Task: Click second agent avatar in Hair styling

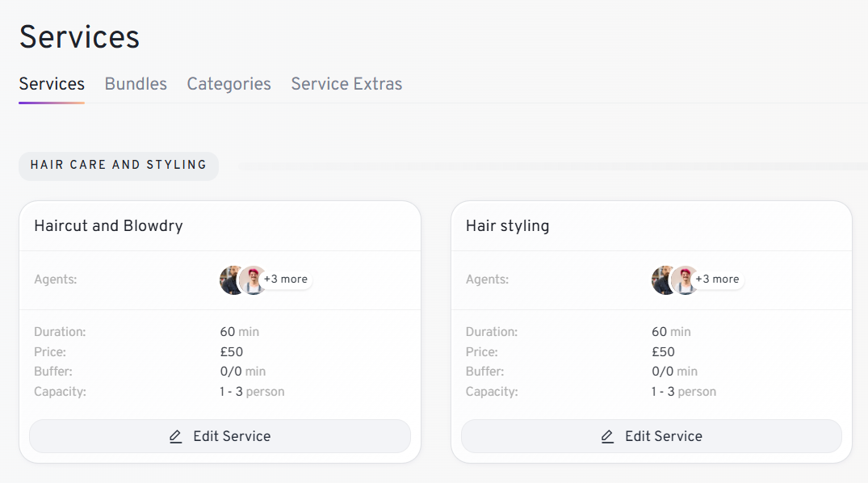Action: tap(686, 279)
